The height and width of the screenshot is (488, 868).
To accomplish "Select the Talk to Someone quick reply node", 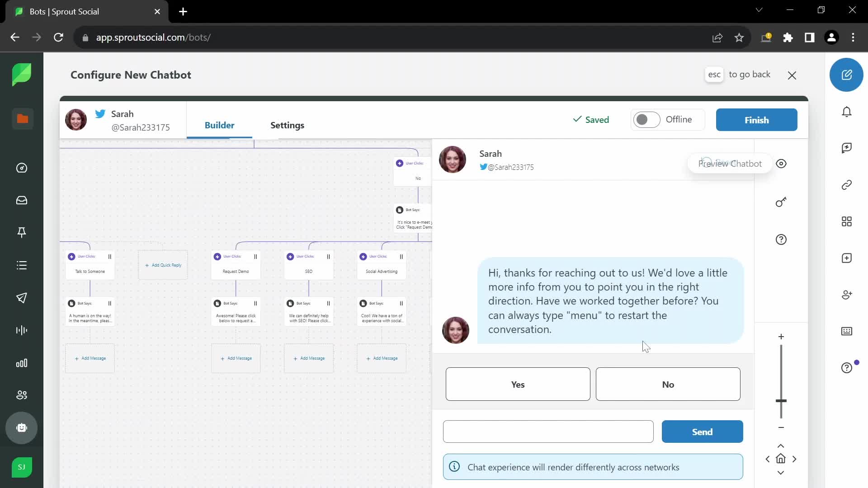I will (x=90, y=265).
